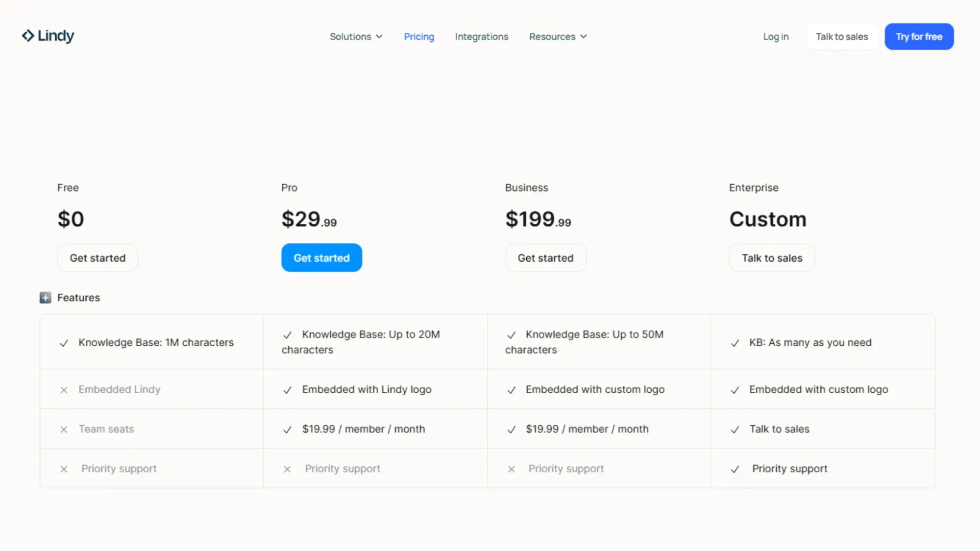Click the X beside Priority support in Pro column

pos(287,469)
